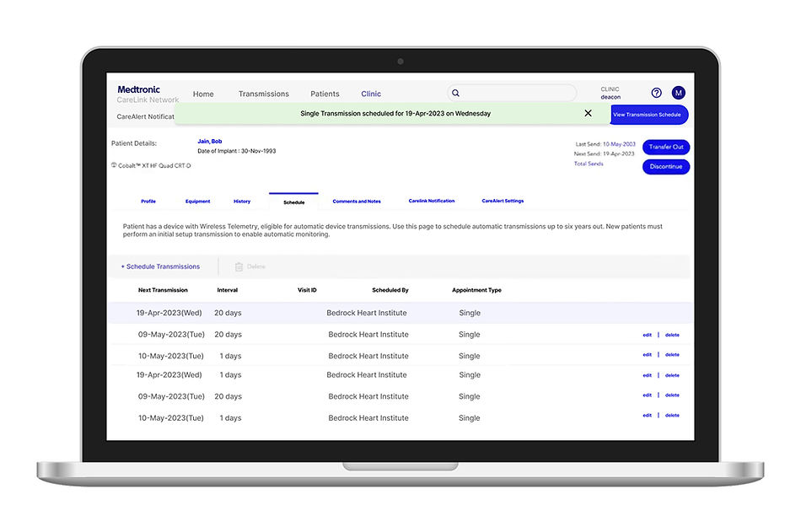Open the CareAlert Settings tab
801x532 pixels.
pyautogui.click(x=503, y=201)
